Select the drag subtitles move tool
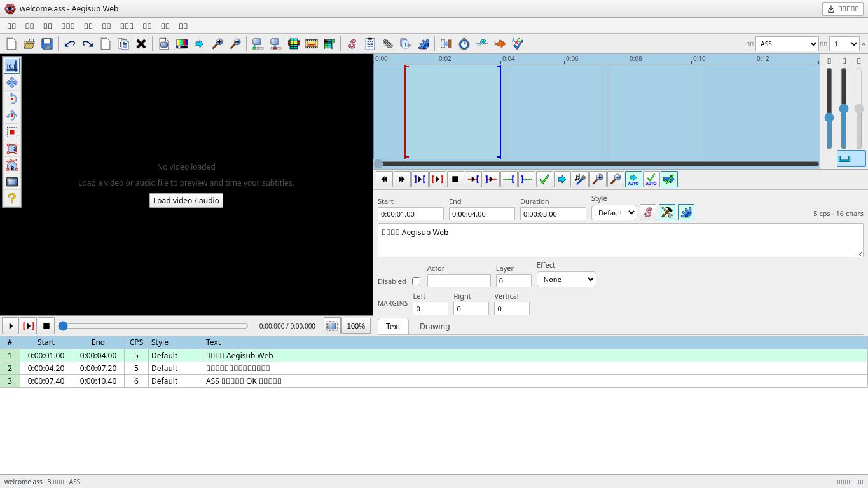868x488 pixels. tap(11, 83)
